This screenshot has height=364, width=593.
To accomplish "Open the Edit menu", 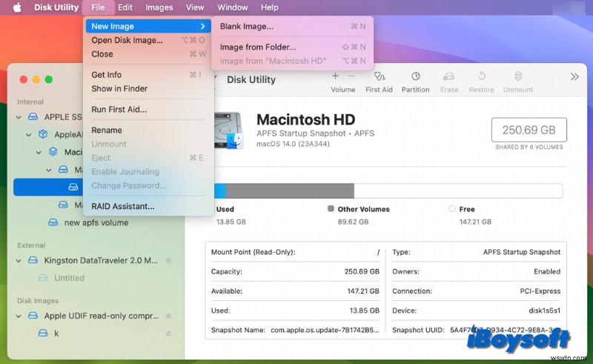I will point(125,7).
